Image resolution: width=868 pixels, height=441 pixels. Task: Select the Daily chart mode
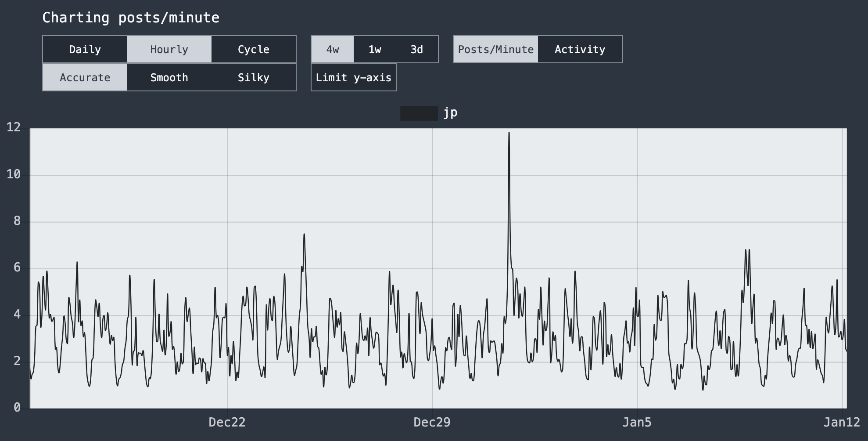(85, 50)
